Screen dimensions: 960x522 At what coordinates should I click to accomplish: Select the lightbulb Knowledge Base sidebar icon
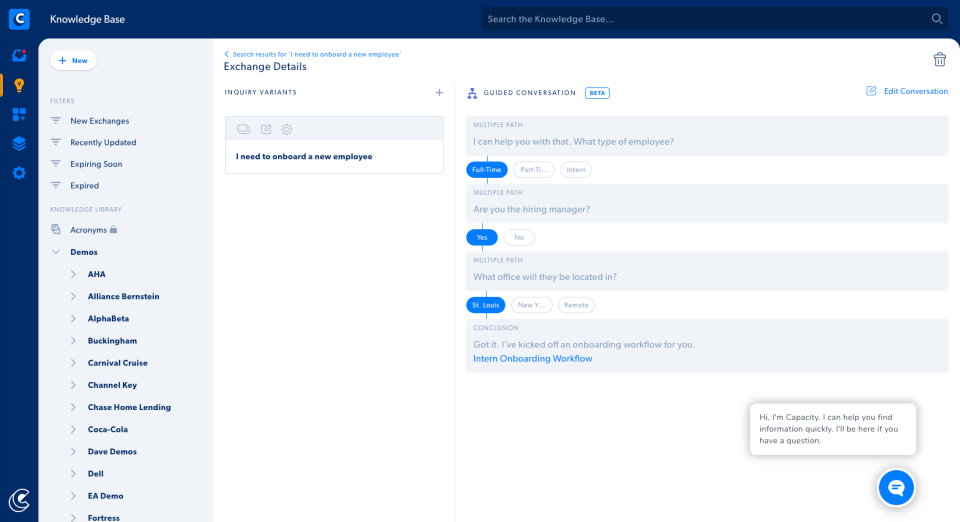[19, 85]
